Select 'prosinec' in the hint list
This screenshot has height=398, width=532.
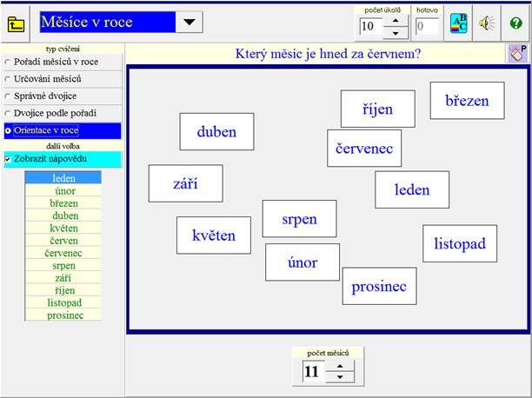[x=63, y=315]
